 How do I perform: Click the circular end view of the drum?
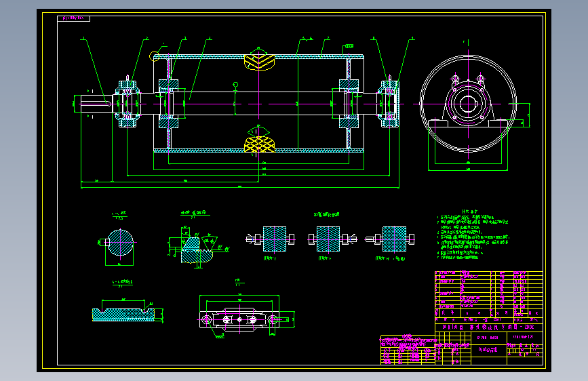[469, 104]
